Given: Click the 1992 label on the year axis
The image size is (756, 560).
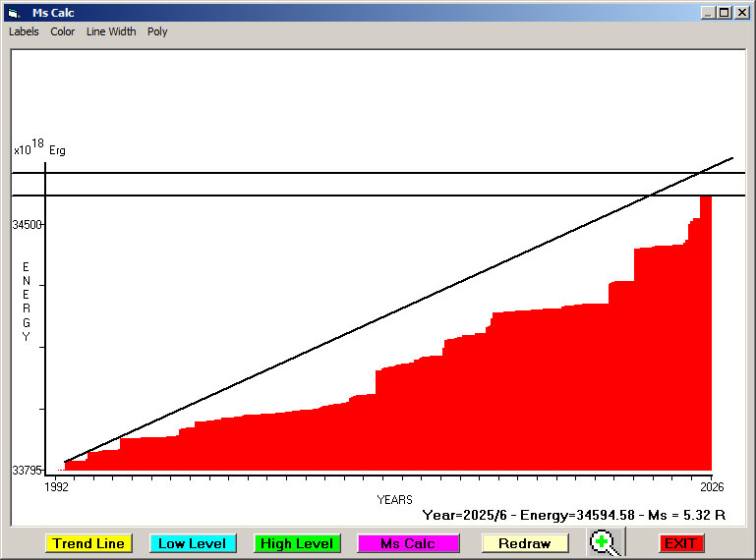Looking at the screenshot, I should (x=57, y=487).
